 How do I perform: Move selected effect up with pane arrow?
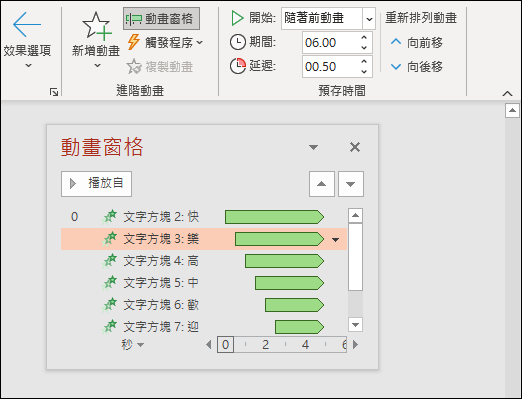pyautogui.click(x=322, y=184)
